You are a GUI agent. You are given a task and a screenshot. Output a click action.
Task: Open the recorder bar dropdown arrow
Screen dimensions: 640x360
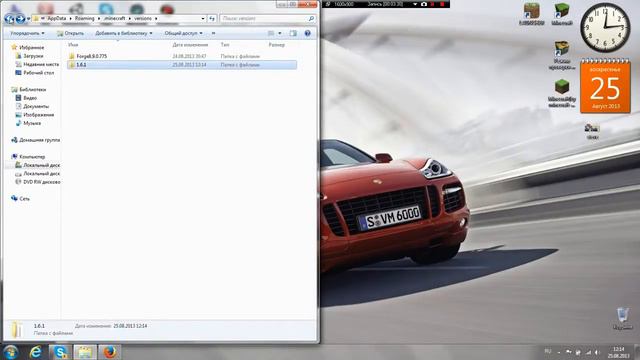(x=415, y=4)
